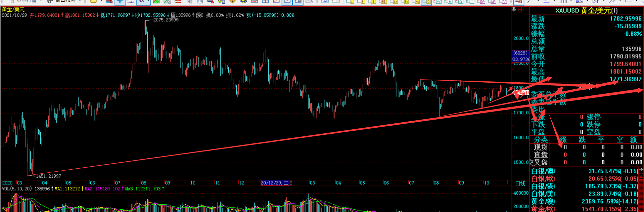Expand the yellow folder dropdown arrow
644x212 pixels.
click(x=101, y=1)
